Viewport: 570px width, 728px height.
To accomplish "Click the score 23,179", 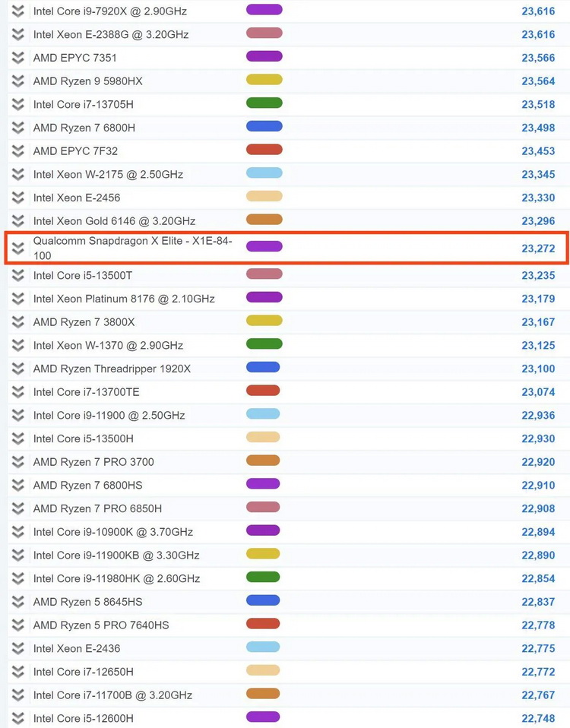I will pos(538,299).
